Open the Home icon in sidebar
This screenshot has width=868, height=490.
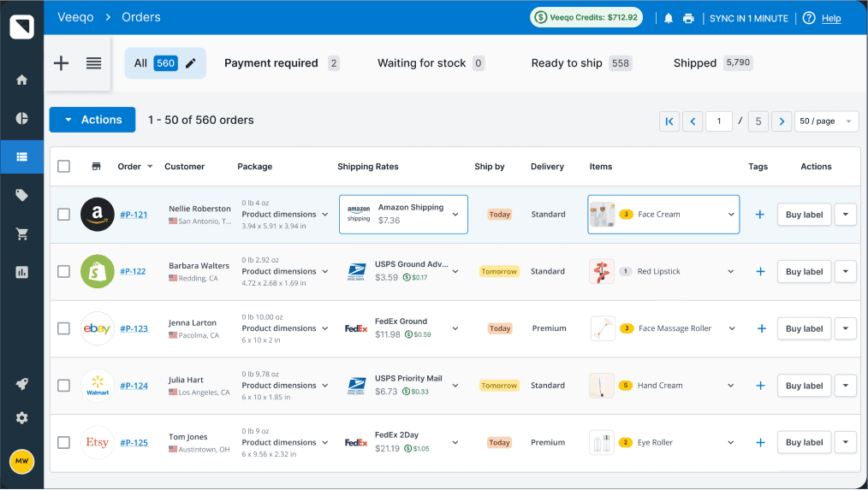coord(22,80)
